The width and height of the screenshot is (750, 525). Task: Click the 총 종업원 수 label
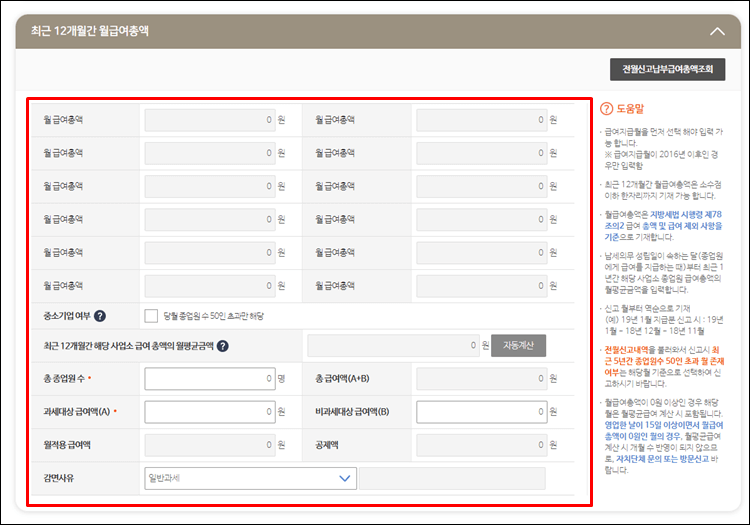(64, 379)
